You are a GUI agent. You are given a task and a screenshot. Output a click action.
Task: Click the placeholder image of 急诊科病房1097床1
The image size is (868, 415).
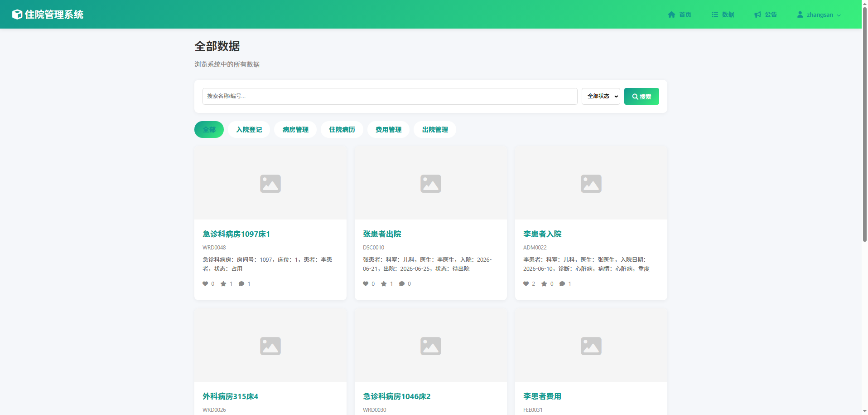click(x=270, y=183)
